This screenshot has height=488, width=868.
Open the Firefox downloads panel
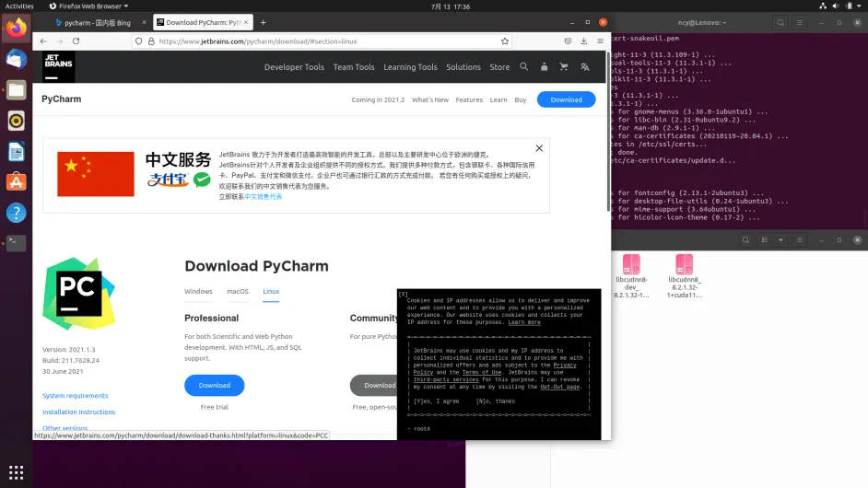pyautogui.click(x=583, y=41)
